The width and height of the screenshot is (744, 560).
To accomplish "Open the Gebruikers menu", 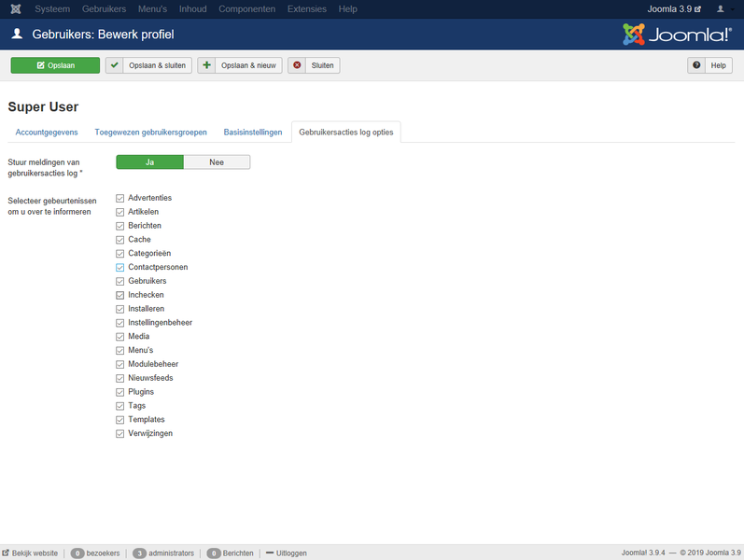I will pyautogui.click(x=104, y=9).
